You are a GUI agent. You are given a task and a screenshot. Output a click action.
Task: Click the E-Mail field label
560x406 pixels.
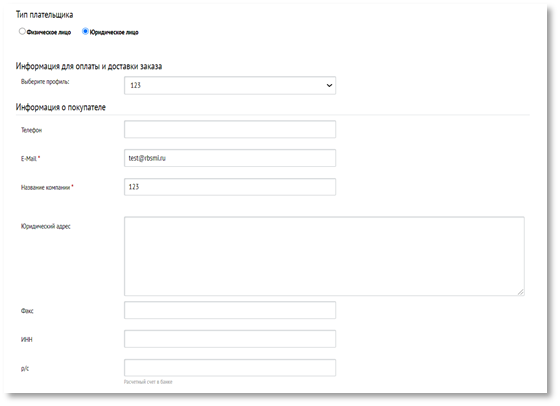pos(29,159)
